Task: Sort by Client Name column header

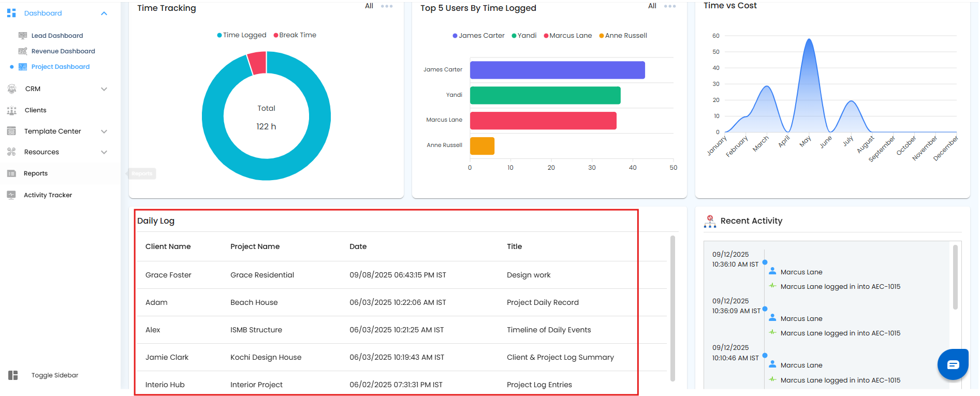Action: coord(168,246)
